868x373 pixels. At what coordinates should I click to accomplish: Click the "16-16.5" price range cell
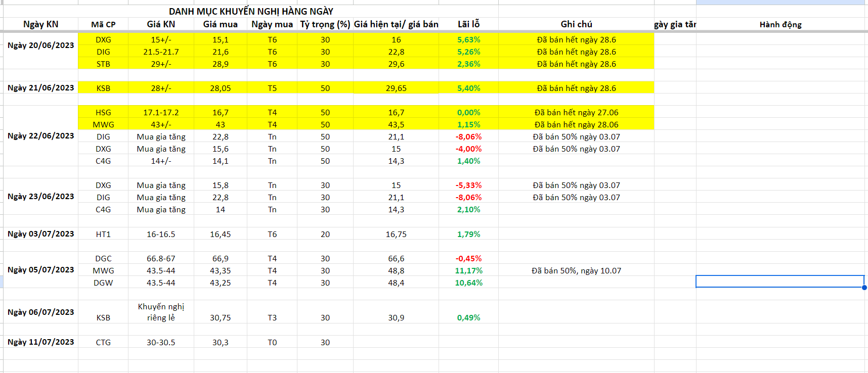pyautogui.click(x=161, y=234)
